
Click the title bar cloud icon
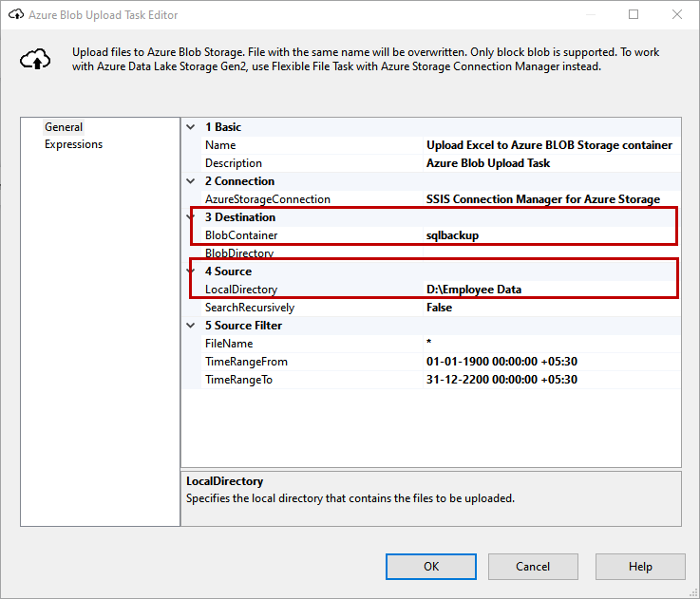[x=14, y=15]
